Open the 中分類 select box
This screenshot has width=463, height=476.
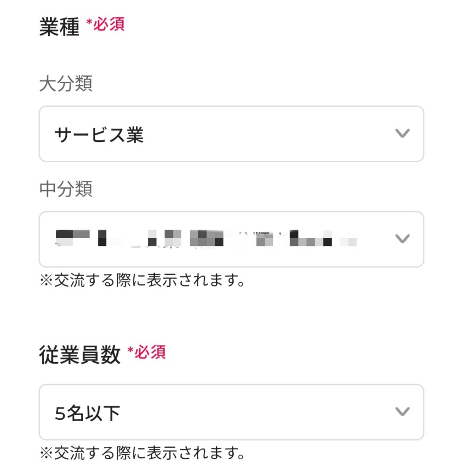tap(231, 239)
